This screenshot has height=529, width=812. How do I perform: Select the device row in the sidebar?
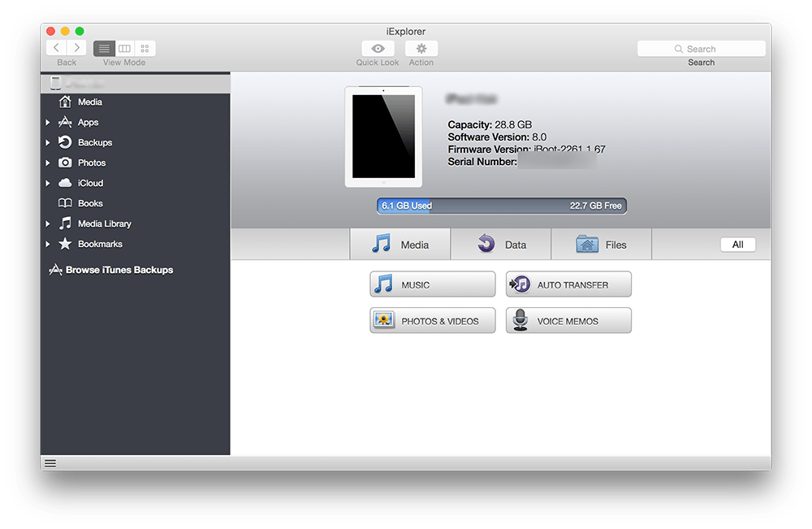pyautogui.click(x=135, y=83)
